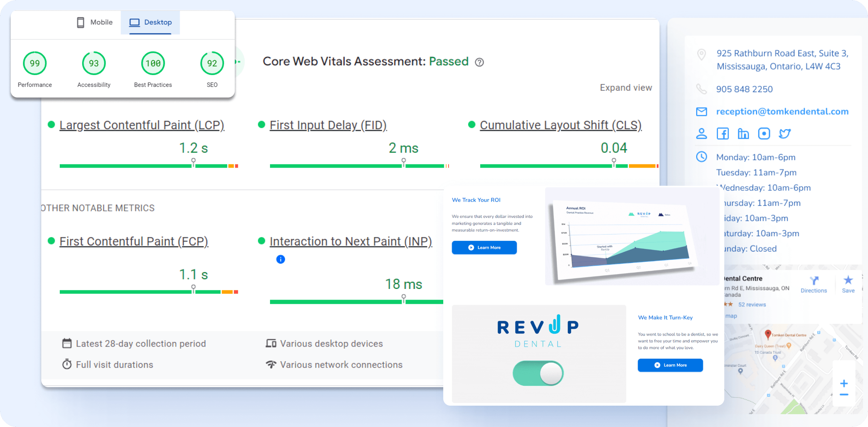Click the Performance score circle 99
The width and height of the screenshot is (868, 427).
(35, 63)
